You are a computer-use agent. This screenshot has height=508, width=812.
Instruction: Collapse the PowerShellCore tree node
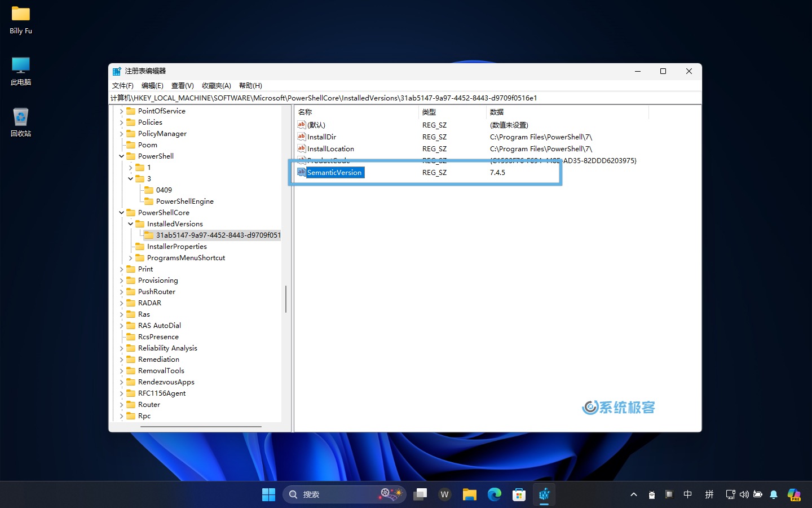[122, 213]
